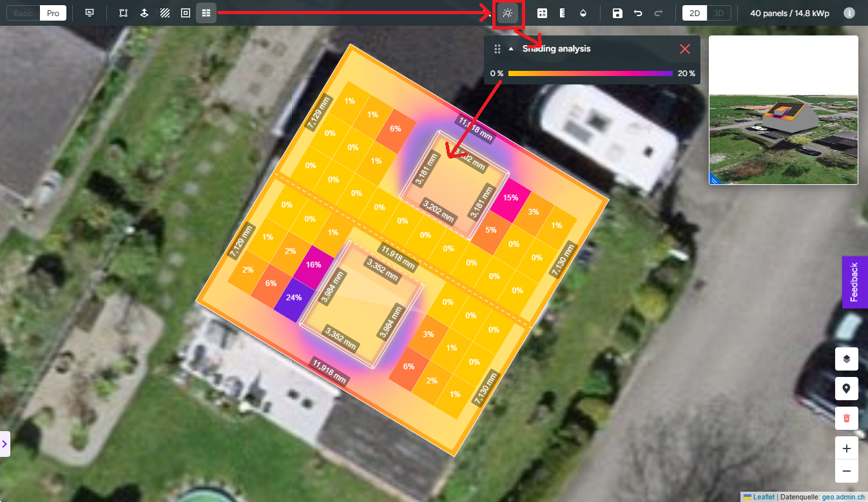This screenshot has height=502, width=868.
Task: Open the calculator tool in toolbar
Action: 542,13
